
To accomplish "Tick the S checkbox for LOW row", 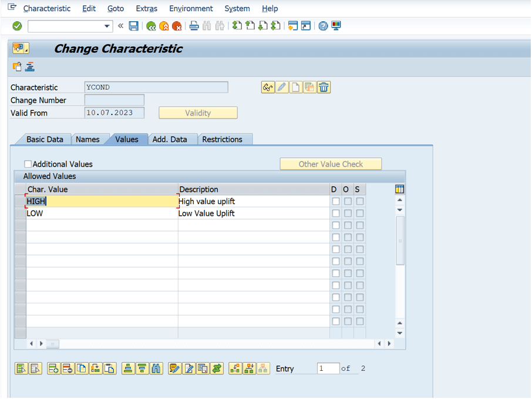I will click(359, 213).
